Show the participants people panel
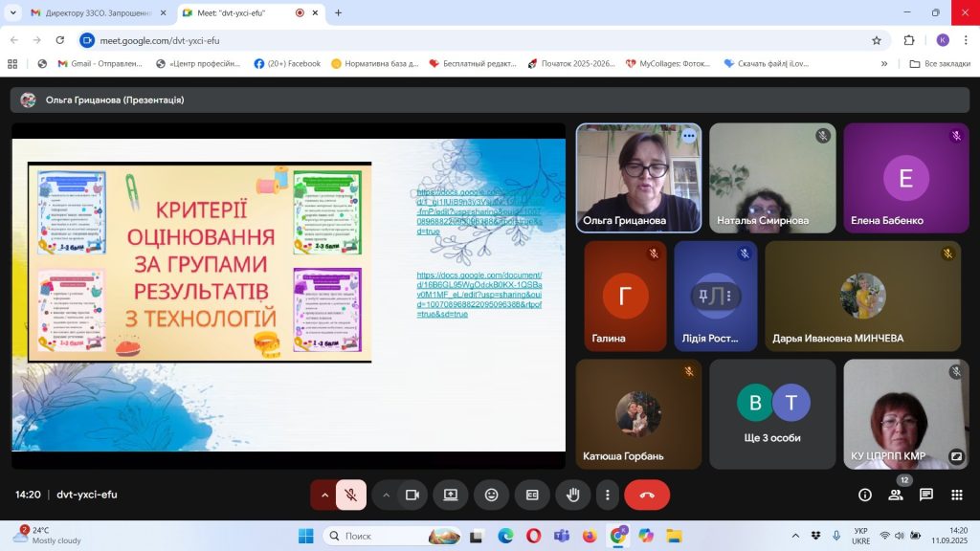Image resolution: width=980 pixels, height=551 pixels. coord(896,495)
